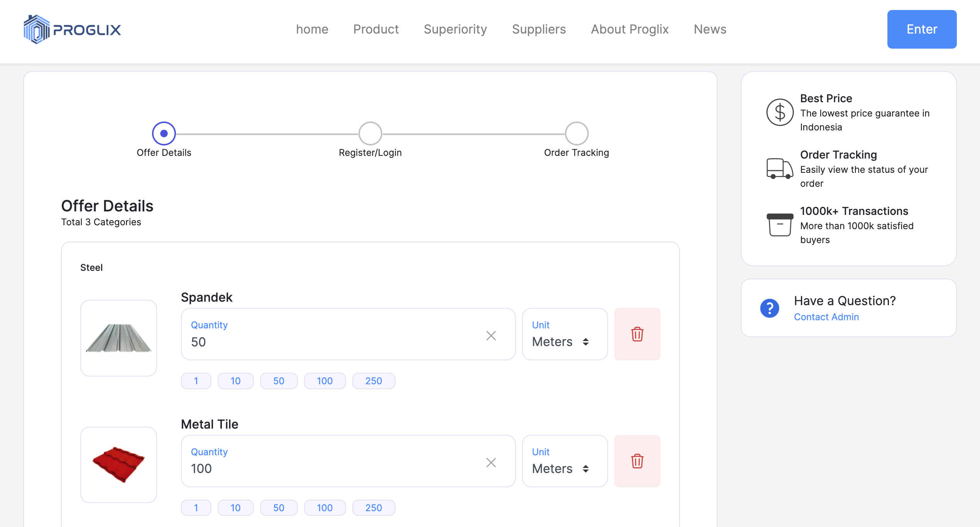Clear the Spandek quantity with X icon

coord(491,336)
